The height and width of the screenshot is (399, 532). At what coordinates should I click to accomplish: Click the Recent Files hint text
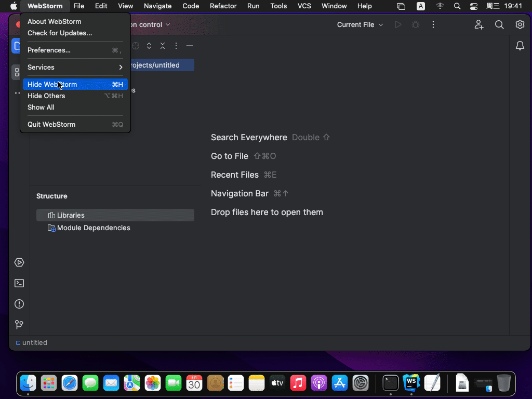235,175
